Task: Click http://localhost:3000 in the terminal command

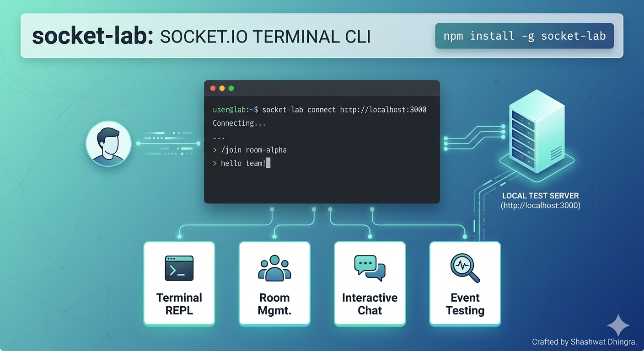Action: (383, 110)
